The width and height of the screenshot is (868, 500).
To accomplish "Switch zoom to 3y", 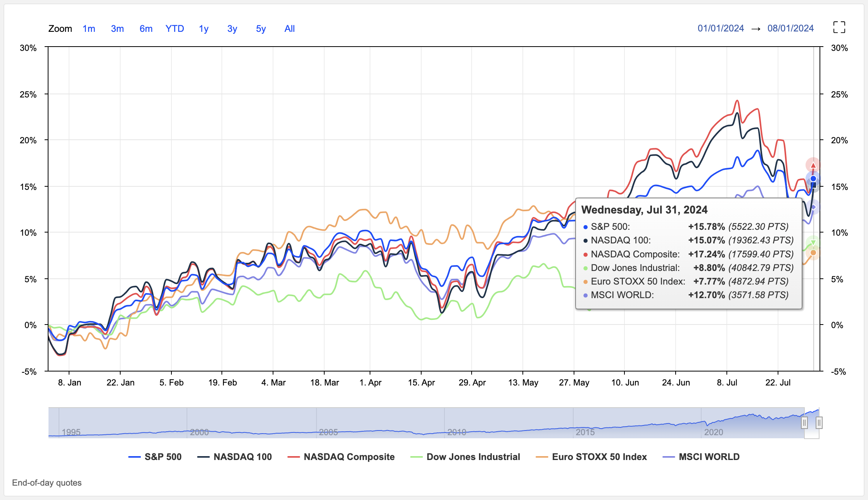I will pyautogui.click(x=232, y=29).
